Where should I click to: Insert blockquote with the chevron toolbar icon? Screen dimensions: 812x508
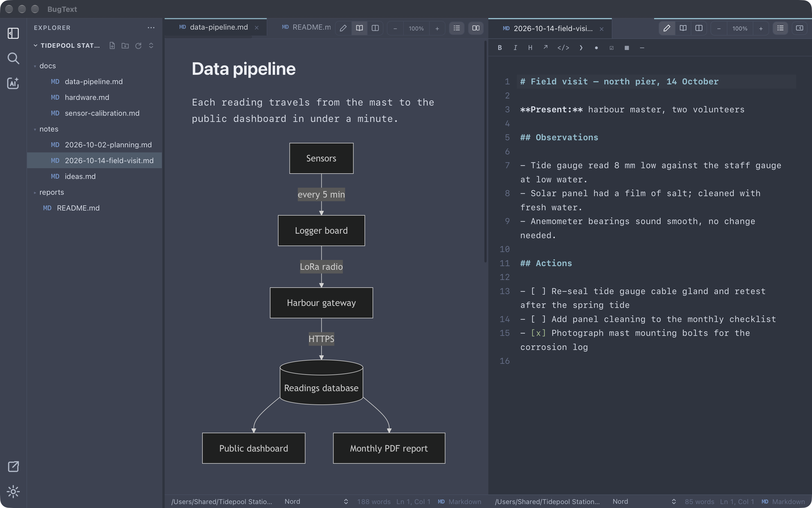581,48
